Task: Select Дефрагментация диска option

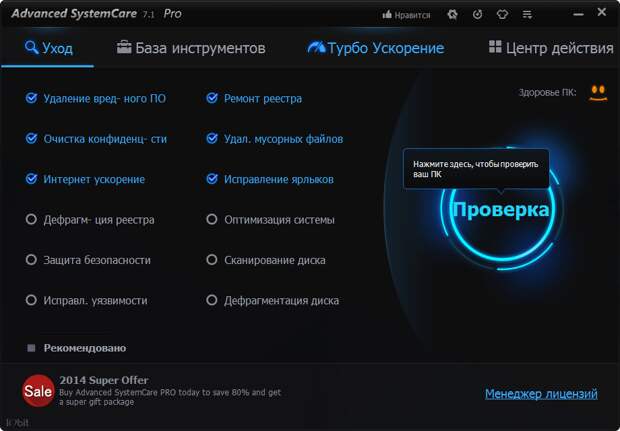Action: pyautogui.click(x=212, y=300)
